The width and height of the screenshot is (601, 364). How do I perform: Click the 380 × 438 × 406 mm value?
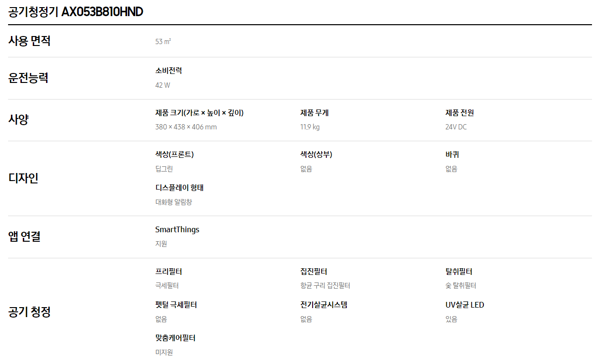[186, 127]
